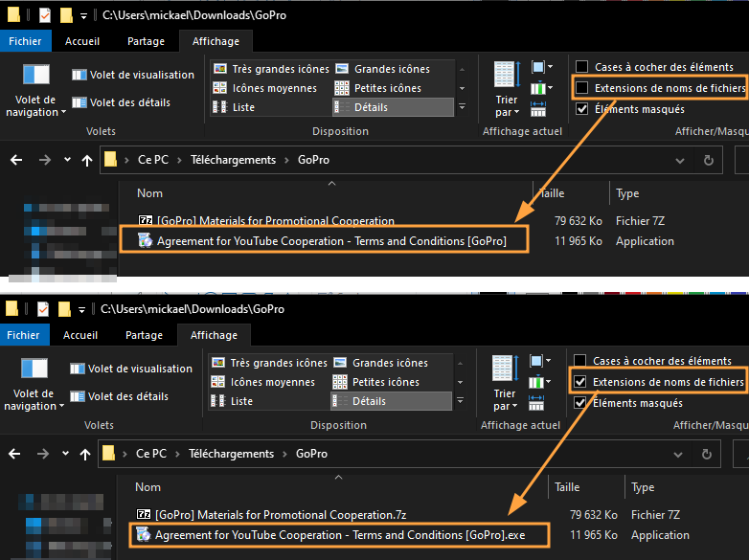Click Properties quick-access icon in top window
The image size is (749, 560).
click(x=44, y=15)
